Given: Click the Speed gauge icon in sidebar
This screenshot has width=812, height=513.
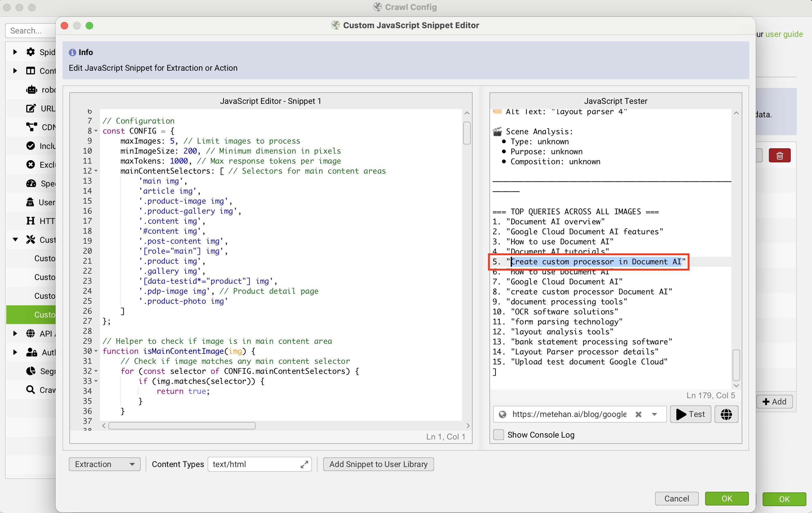Looking at the screenshot, I should click(31, 183).
